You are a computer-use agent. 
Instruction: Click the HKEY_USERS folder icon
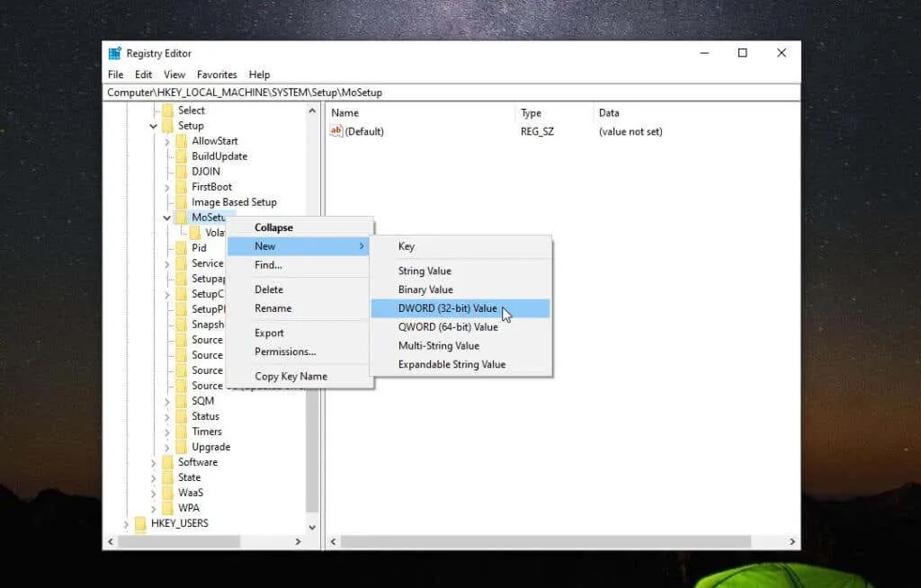point(140,523)
